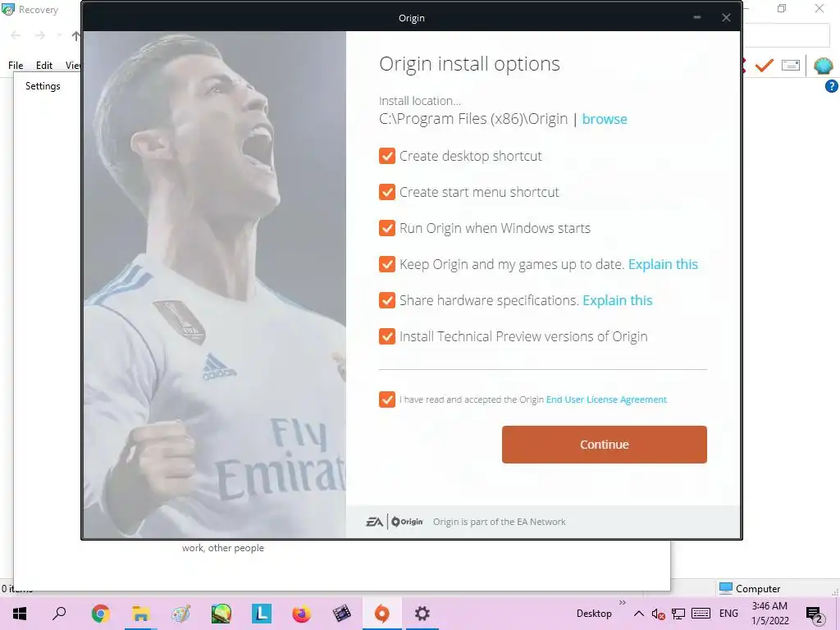Click Origin icon on taskbar
This screenshot has width=840, height=630.
click(x=382, y=614)
